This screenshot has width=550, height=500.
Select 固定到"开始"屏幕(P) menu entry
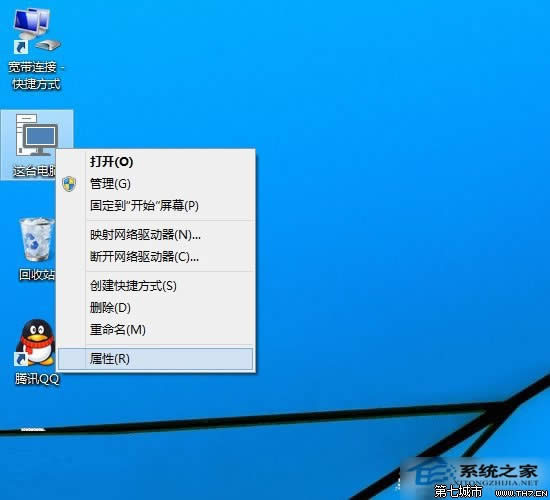[x=155, y=206]
